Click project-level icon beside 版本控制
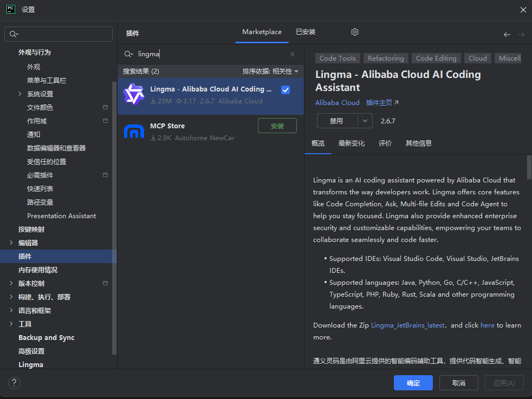 coord(105,283)
